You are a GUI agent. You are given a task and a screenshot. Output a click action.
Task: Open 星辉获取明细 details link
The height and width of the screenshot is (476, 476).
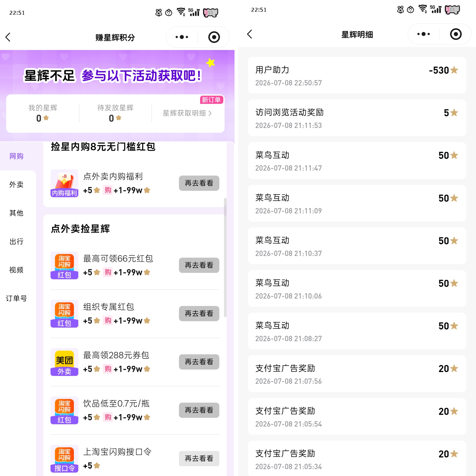(187, 113)
